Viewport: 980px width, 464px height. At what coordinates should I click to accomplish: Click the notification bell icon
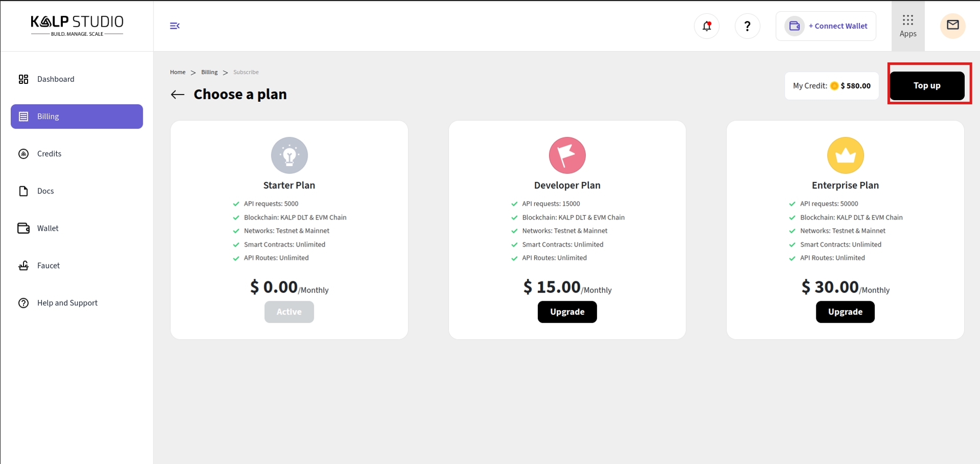tap(706, 26)
